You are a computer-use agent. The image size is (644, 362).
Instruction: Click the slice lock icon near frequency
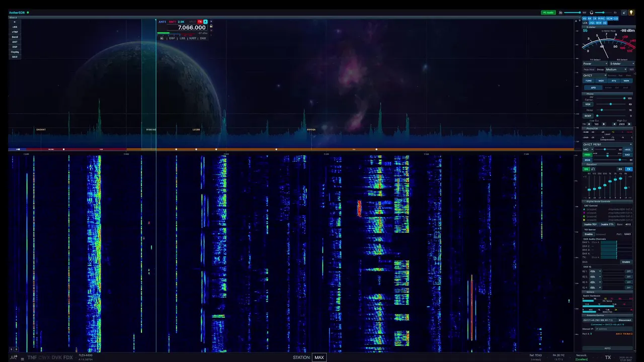point(211,26)
